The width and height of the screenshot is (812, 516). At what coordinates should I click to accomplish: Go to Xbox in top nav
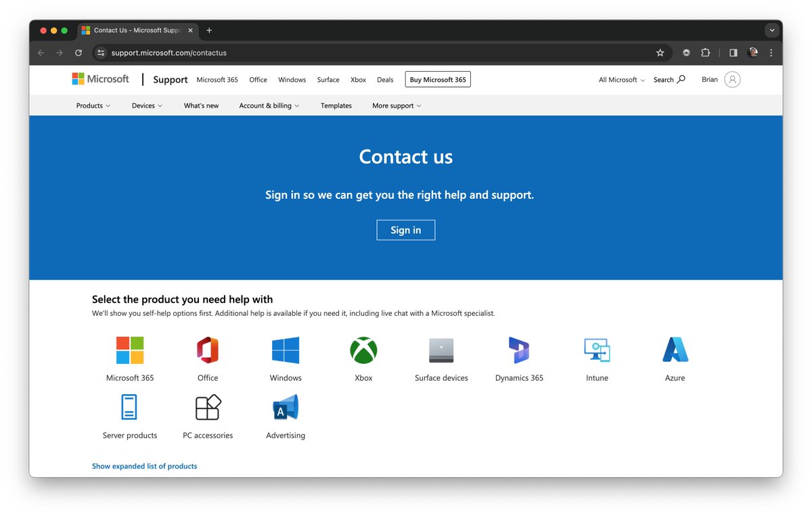click(x=358, y=80)
